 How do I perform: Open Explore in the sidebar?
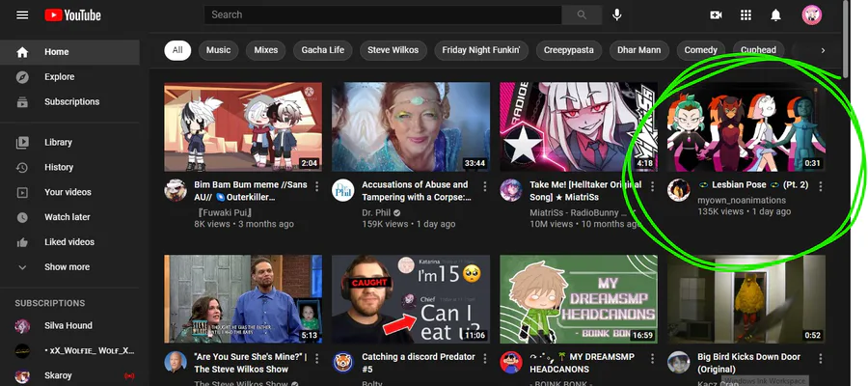pos(69,77)
